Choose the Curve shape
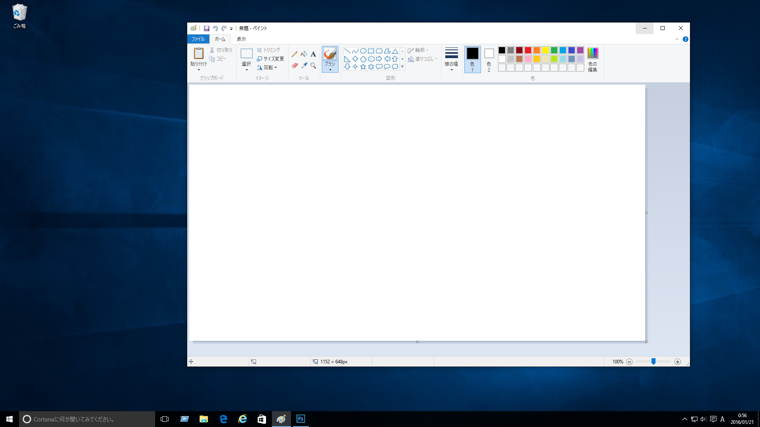The image size is (760, 427). click(355, 51)
